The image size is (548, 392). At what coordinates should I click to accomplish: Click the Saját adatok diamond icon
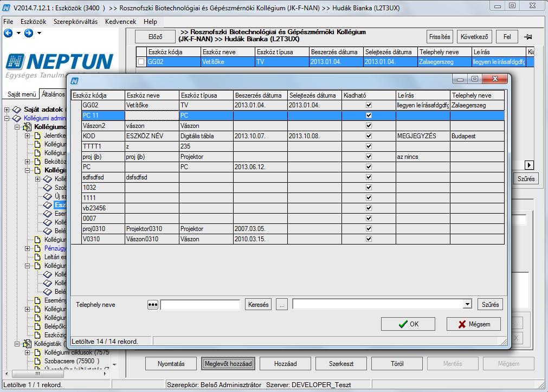[x=17, y=110]
